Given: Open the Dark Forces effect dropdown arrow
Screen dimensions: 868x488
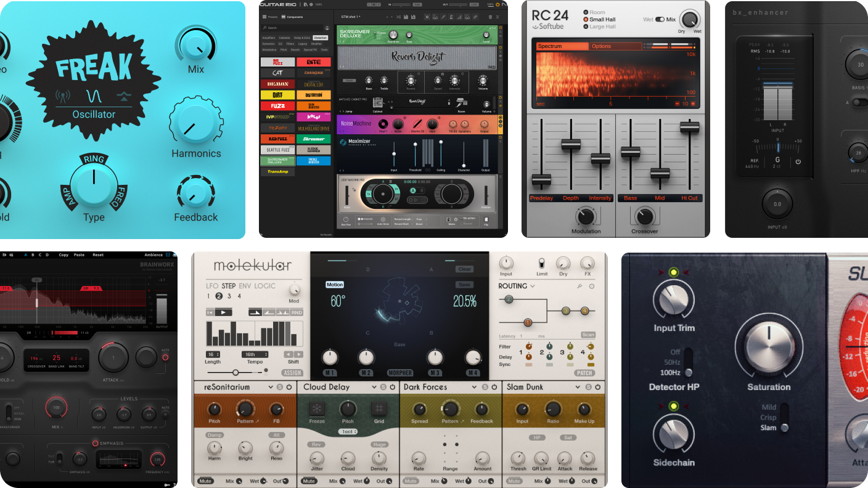Looking at the screenshot, I should tap(475, 387).
